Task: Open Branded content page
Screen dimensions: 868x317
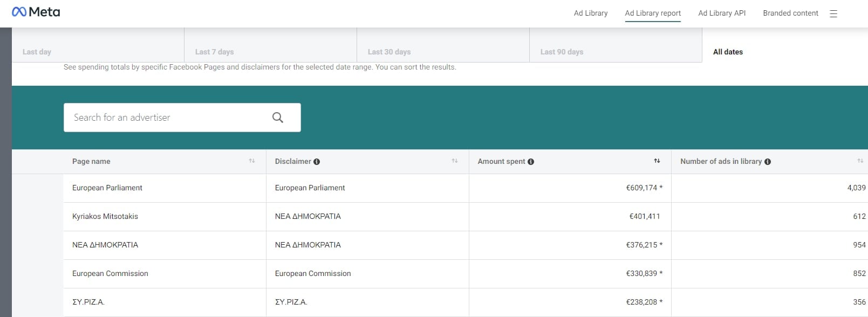Action: (x=790, y=13)
